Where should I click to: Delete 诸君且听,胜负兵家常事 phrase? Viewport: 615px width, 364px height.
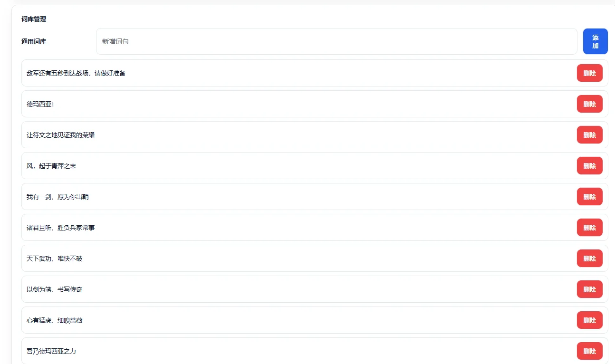coord(589,228)
